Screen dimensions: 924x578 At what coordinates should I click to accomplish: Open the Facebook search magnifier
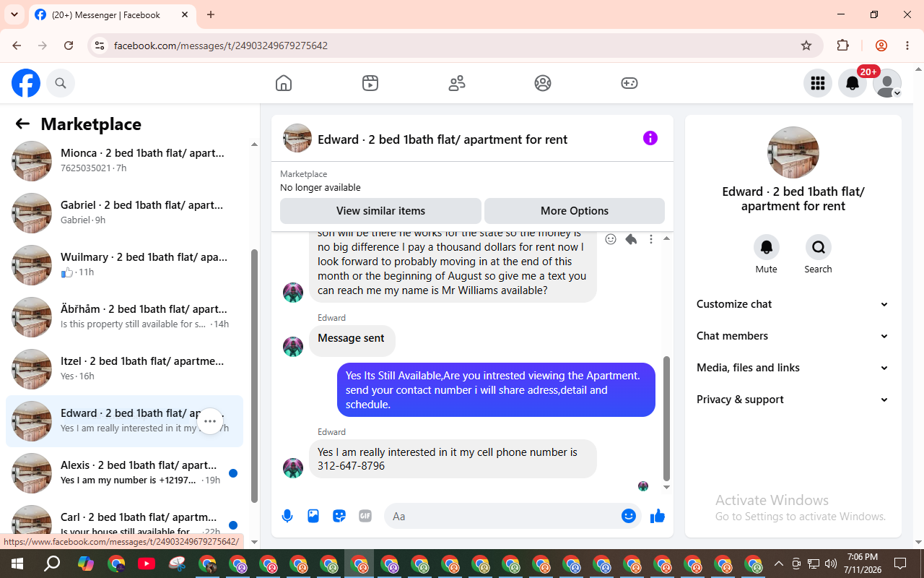(x=61, y=83)
